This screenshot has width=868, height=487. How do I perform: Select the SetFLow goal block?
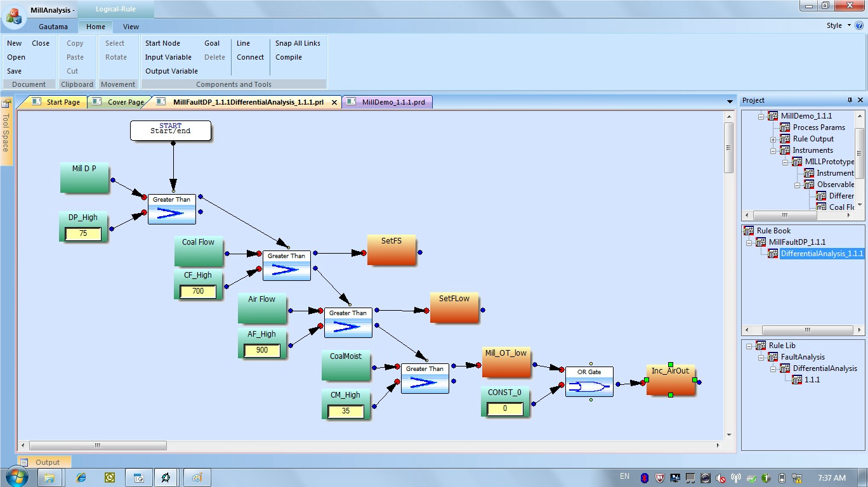pyautogui.click(x=454, y=308)
